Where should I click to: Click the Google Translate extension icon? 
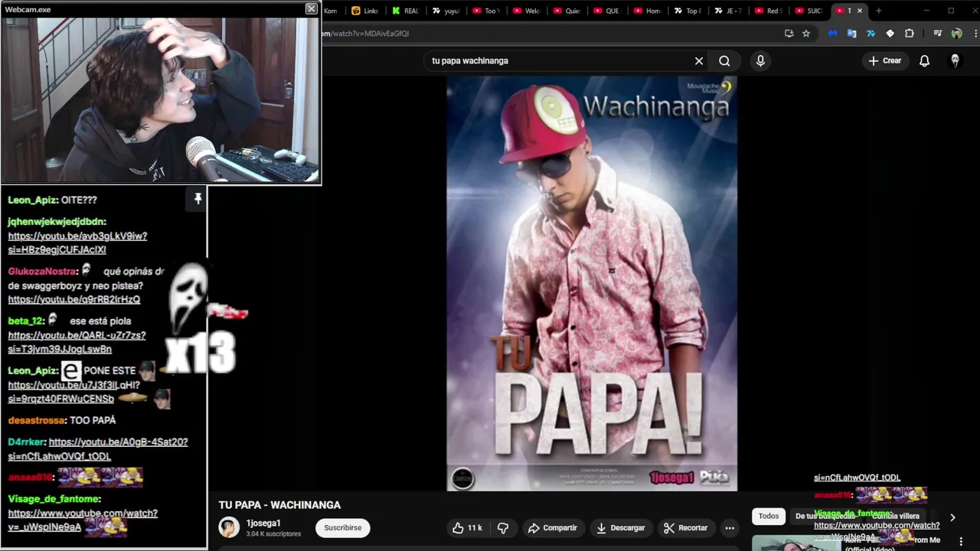point(851,34)
